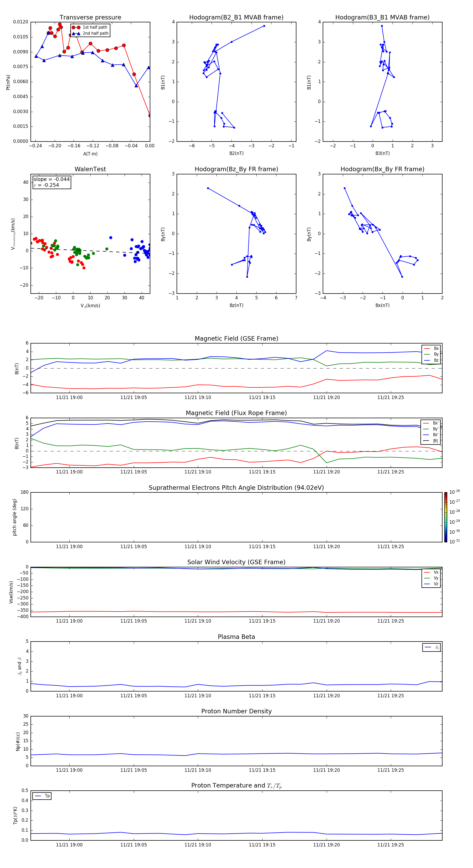This screenshot has height=868, width=473.
Task: Select the By' entry in Flux Rope legend
Action: (431, 429)
